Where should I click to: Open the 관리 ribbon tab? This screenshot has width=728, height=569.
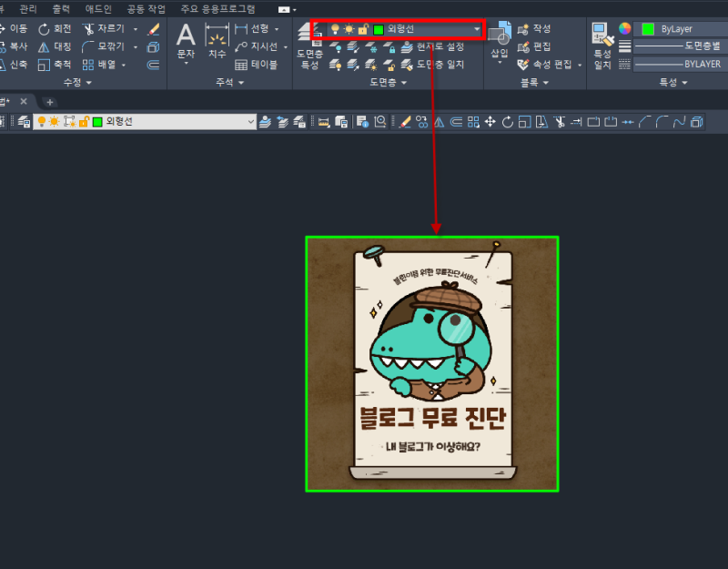[28, 9]
